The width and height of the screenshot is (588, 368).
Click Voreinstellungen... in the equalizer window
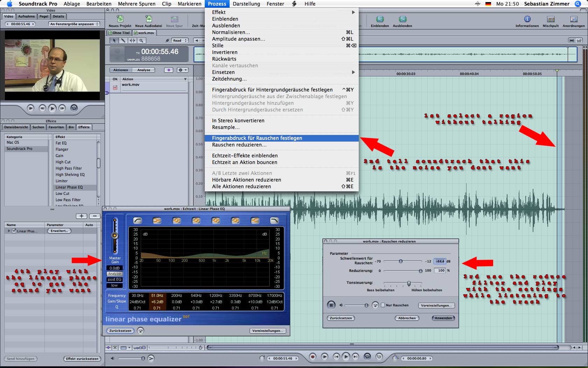(x=268, y=330)
